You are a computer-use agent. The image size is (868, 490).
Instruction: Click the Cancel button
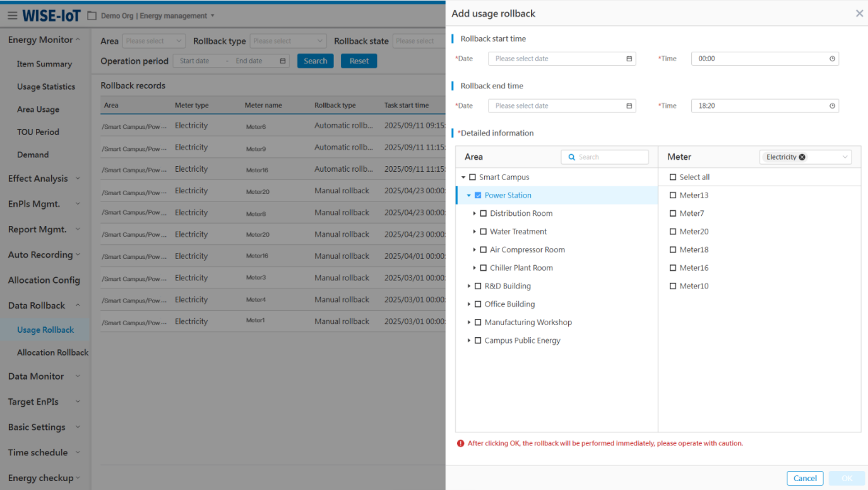pos(805,478)
